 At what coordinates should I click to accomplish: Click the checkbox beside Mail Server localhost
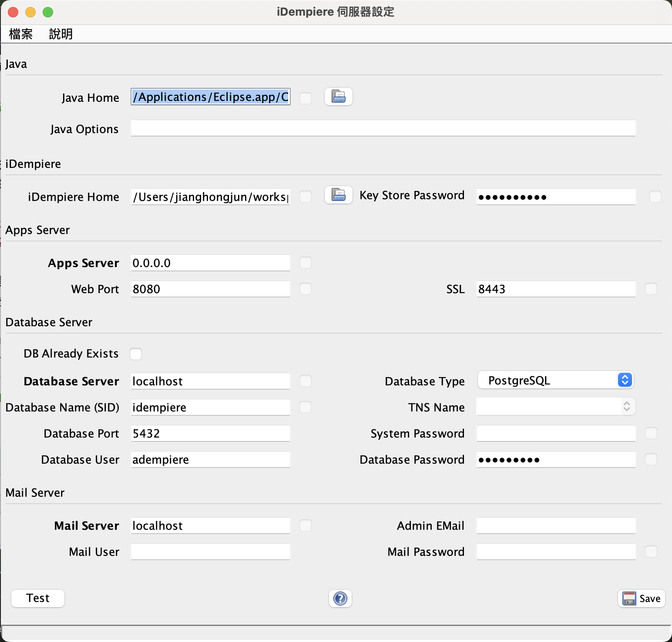[306, 525]
